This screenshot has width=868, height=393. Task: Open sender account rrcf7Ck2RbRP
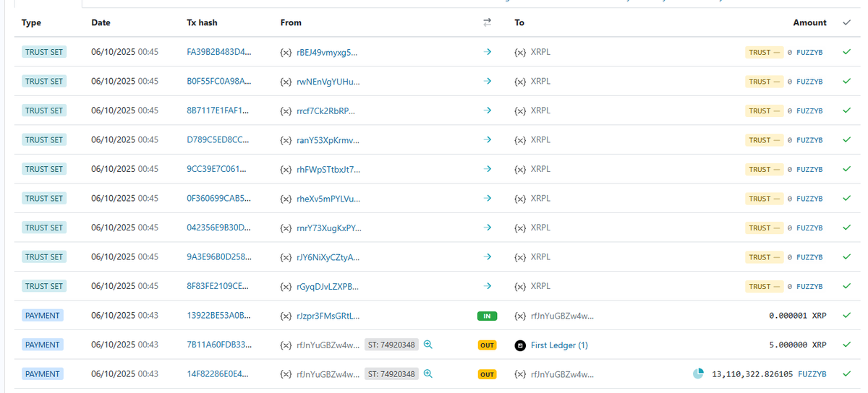click(326, 111)
